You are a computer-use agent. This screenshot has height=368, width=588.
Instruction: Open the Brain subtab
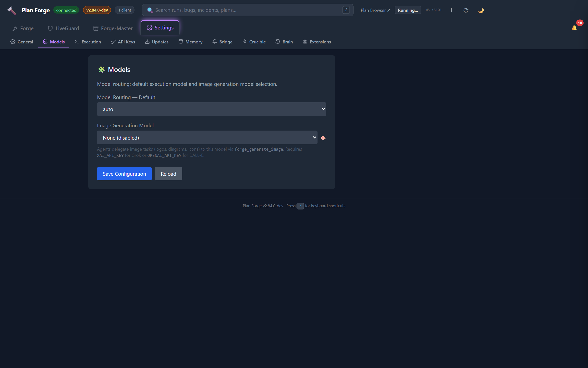tap(284, 42)
